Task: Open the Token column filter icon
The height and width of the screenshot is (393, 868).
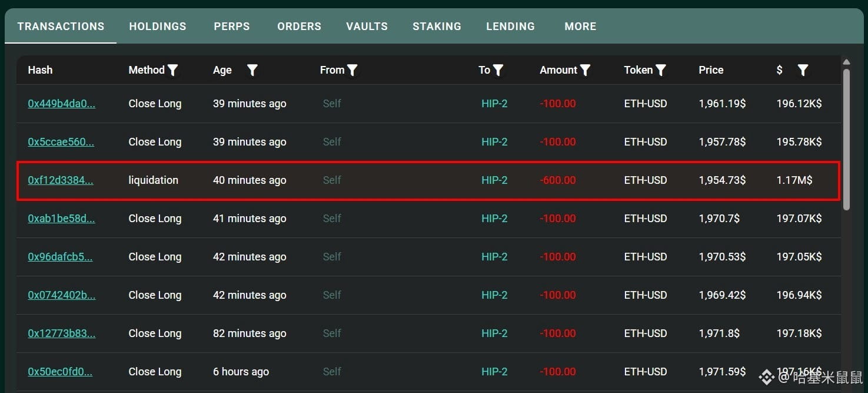Action: click(661, 70)
